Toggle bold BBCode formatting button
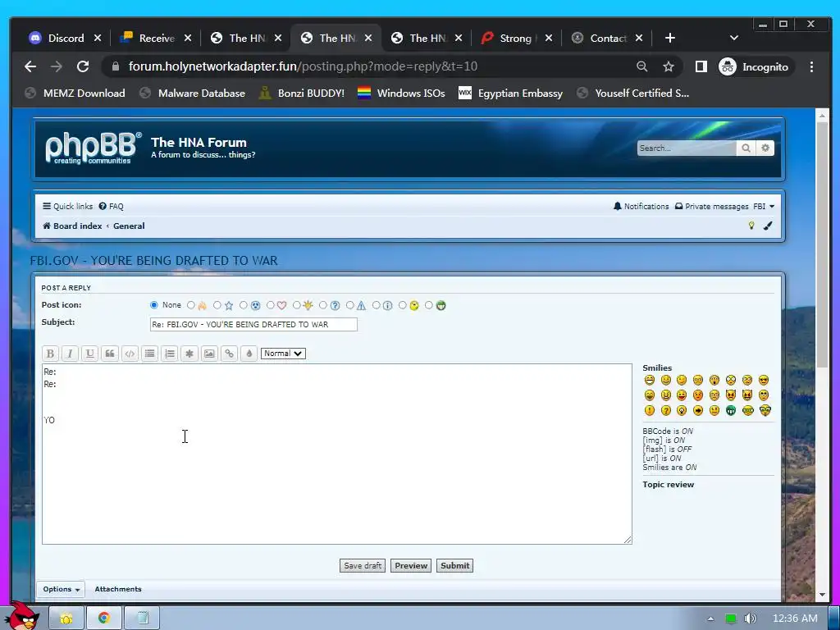The image size is (840, 630). point(50,354)
